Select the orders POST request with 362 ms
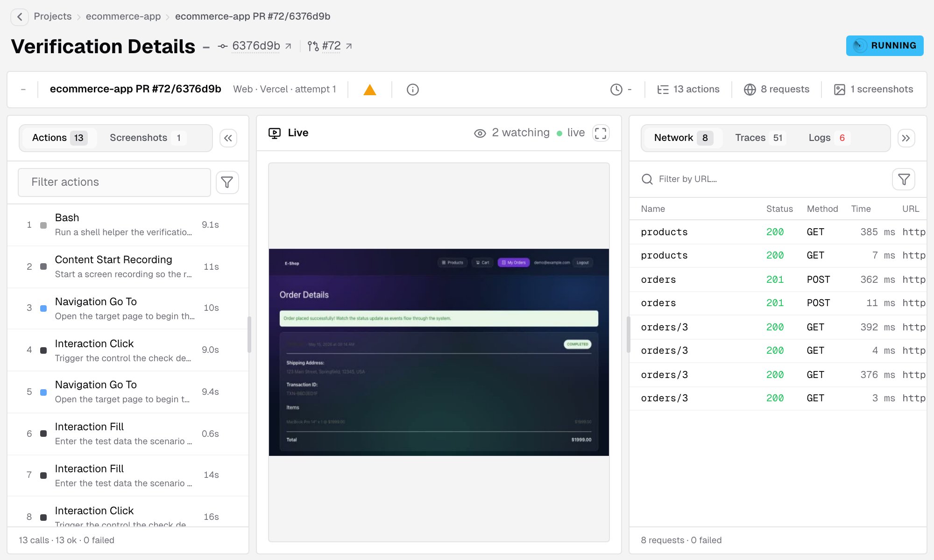Screen dimensions: 934x560 [x=778, y=280]
